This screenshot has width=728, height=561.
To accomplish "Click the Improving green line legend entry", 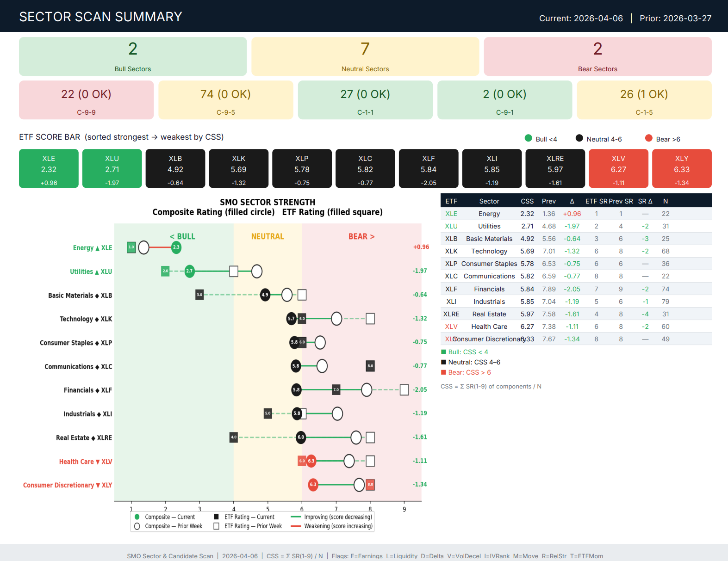I will [x=331, y=517].
